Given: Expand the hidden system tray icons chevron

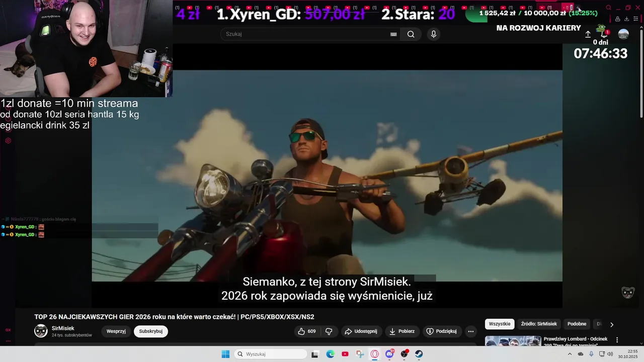Looking at the screenshot, I should point(570,354).
